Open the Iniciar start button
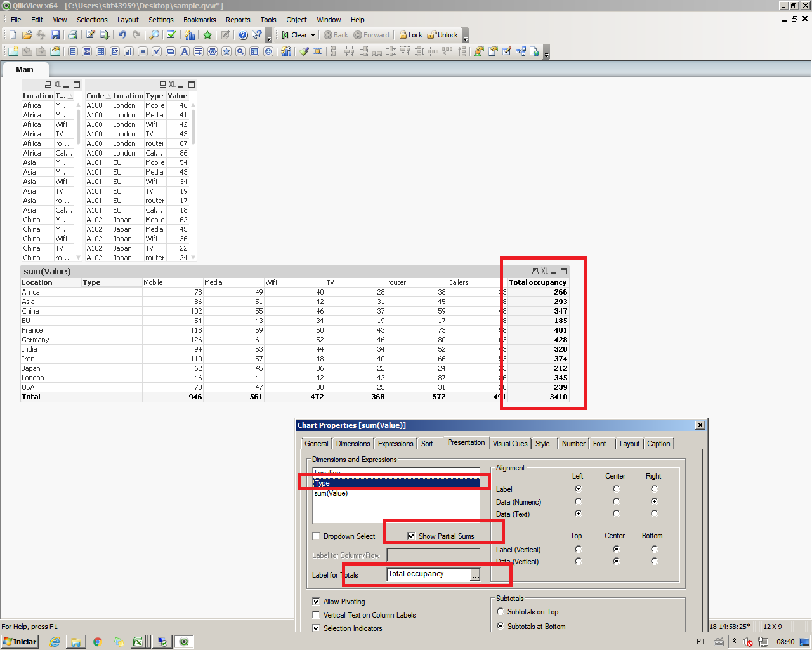This screenshot has height=650, width=812. click(20, 642)
